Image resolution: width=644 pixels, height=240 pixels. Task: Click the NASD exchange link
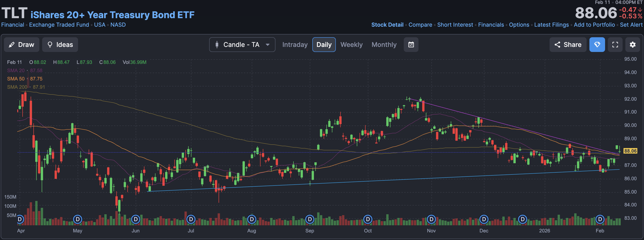[x=118, y=25]
